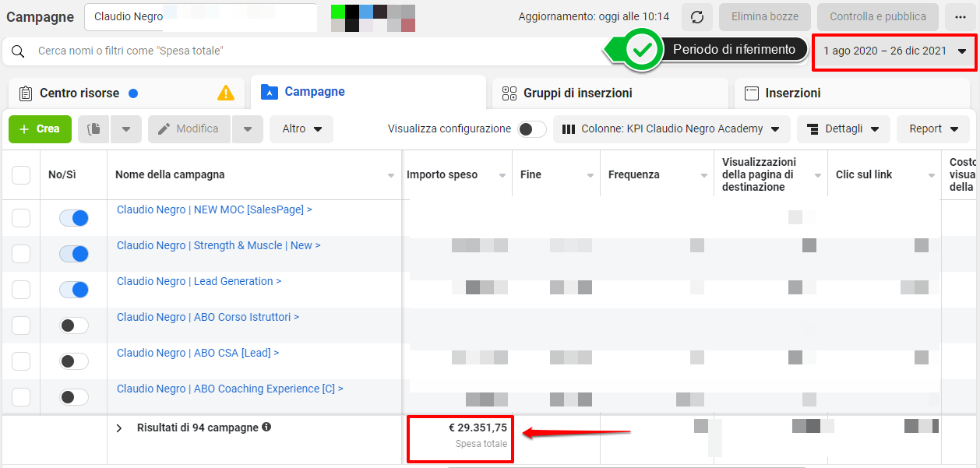The width and height of the screenshot is (980, 468).
Task: Click the Inserzioni tab window icon
Action: (x=752, y=93)
